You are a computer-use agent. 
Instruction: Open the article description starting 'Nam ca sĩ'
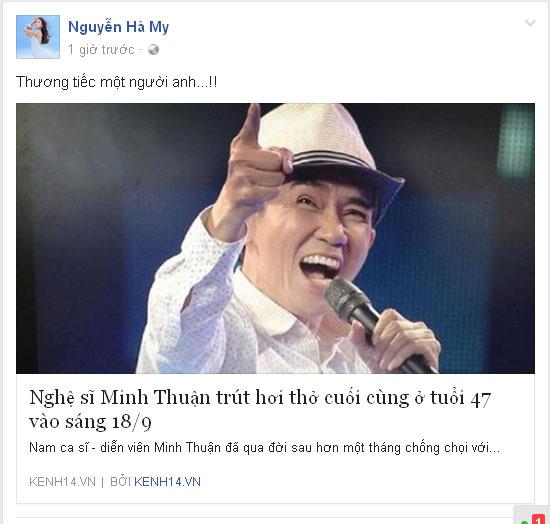pyautogui.click(x=264, y=448)
